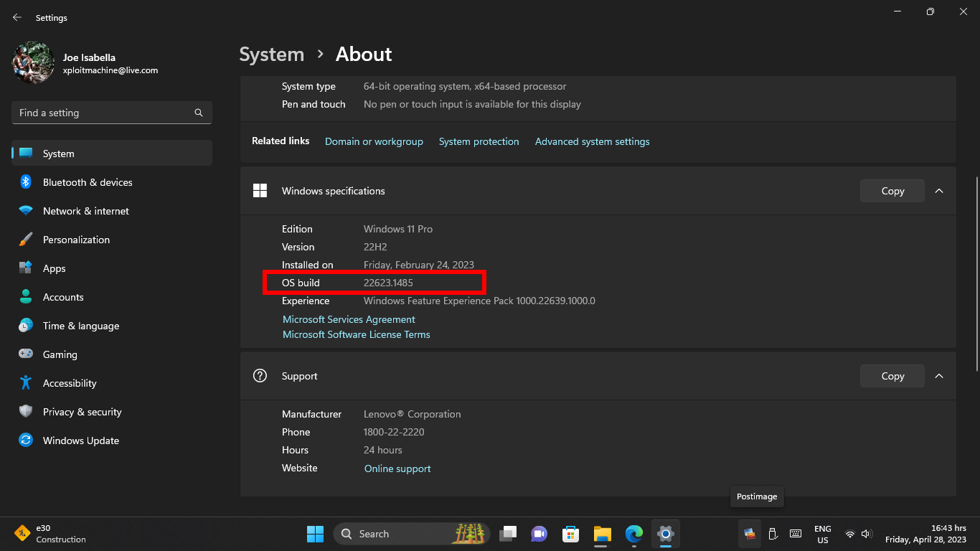Click the search magnifier in Find a setting
980x551 pixels.
coord(199,113)
